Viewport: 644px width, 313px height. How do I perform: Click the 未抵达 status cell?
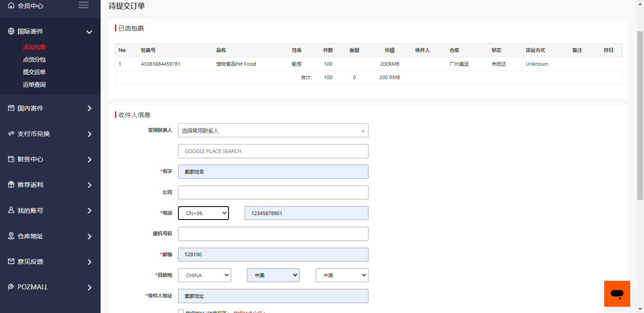click(x=499, y=64)
